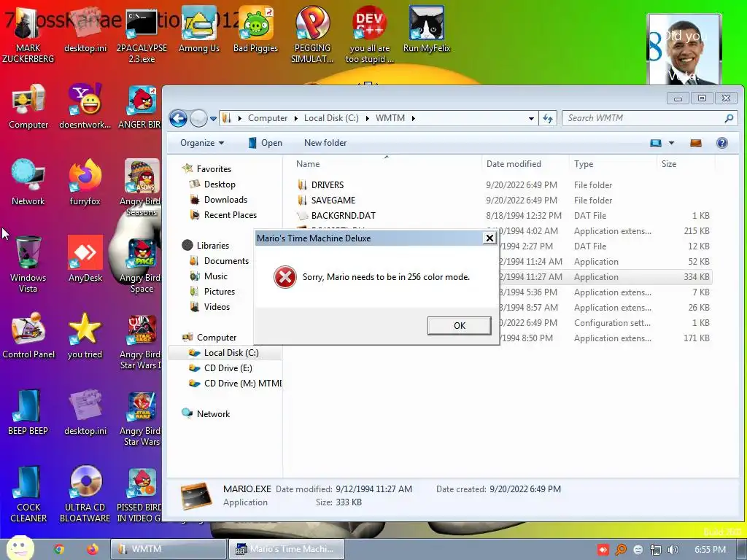This screenshot has height=560, width=747.
Task: Select the 2PACALYPSE 2.3.exe desktop icon
Action: (142, 36)
